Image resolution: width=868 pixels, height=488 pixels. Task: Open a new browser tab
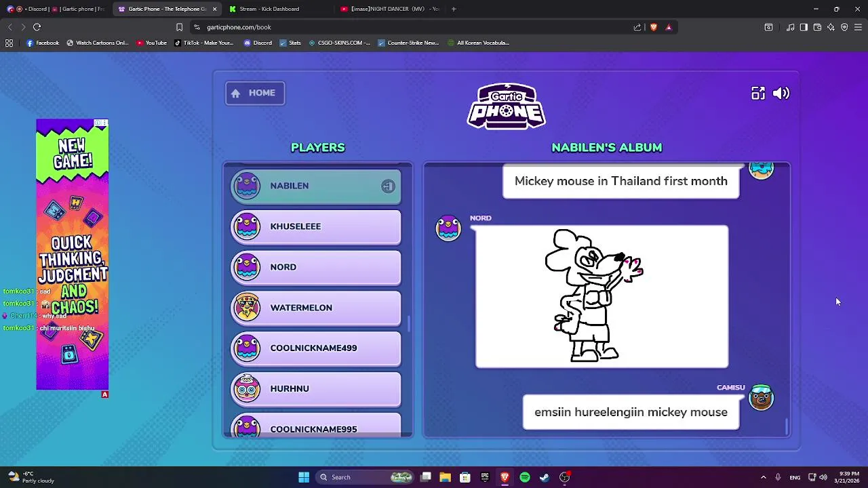click(x=454, y=9)
